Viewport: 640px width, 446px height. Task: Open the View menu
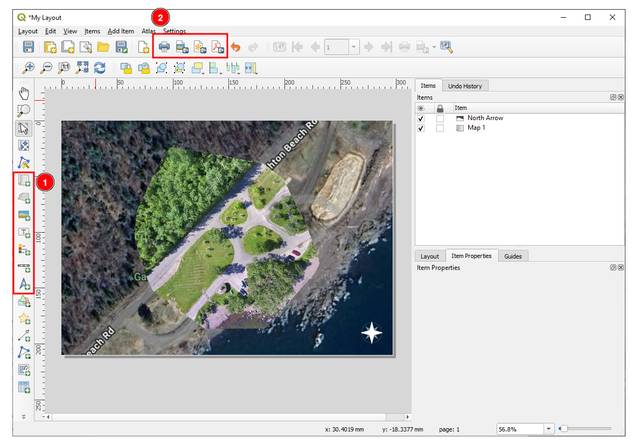[70, 31]
